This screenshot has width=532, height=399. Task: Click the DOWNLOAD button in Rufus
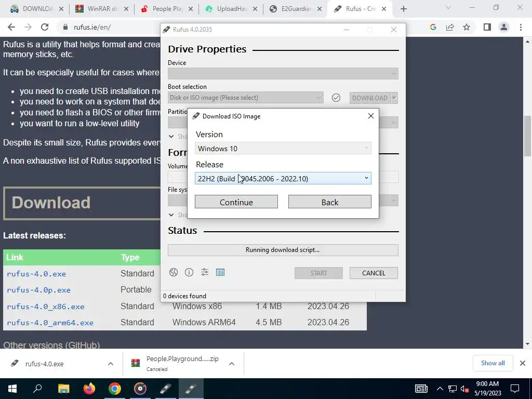point(370,98)
